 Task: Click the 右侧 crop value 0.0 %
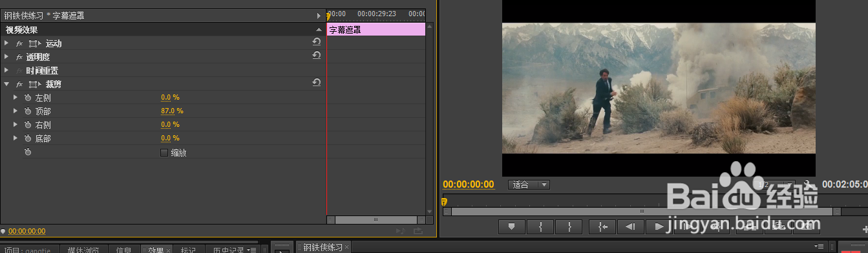(170, 125)
